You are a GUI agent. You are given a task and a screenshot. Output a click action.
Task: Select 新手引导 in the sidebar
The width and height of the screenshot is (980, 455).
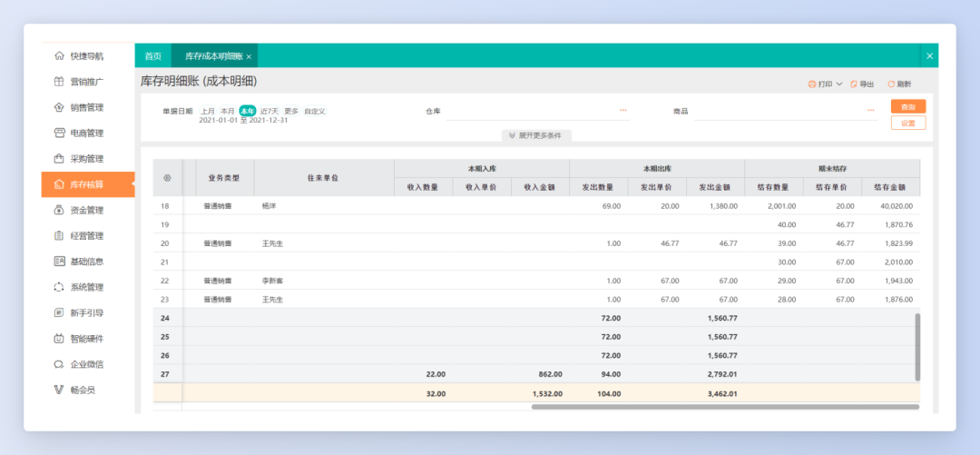pos(87,312)
